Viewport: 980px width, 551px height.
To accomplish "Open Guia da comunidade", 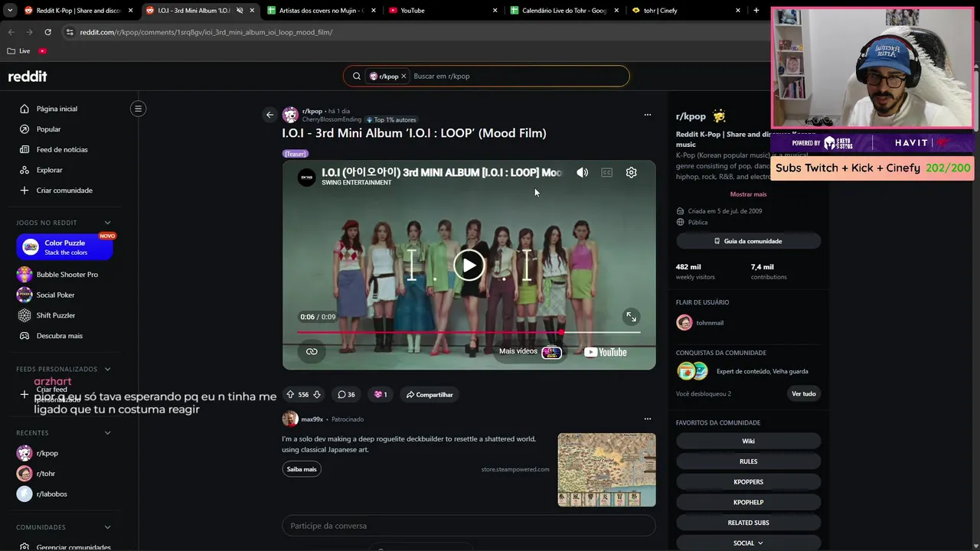I will coord(748,241).
